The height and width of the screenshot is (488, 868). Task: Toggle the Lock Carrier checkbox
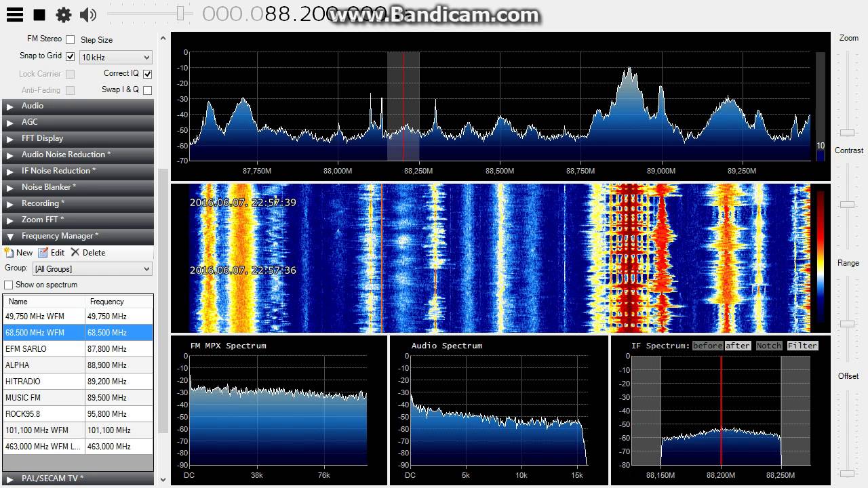[x=70, y=74]
